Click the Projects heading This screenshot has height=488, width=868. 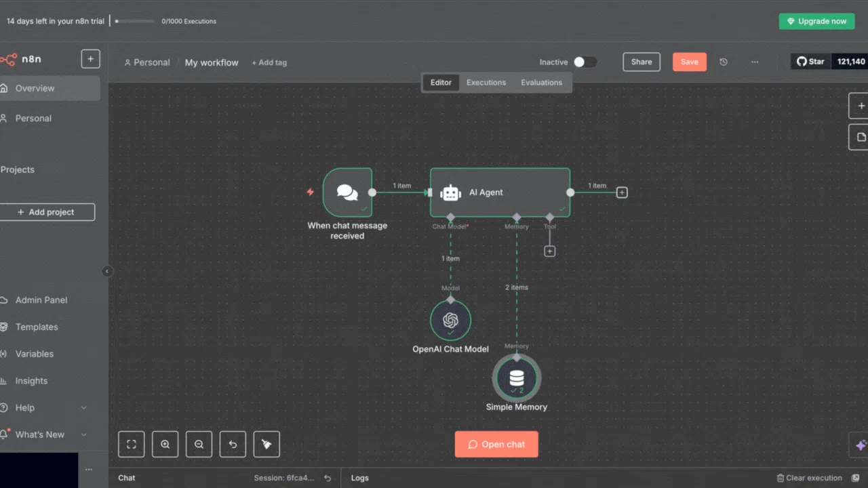(18, 169)
